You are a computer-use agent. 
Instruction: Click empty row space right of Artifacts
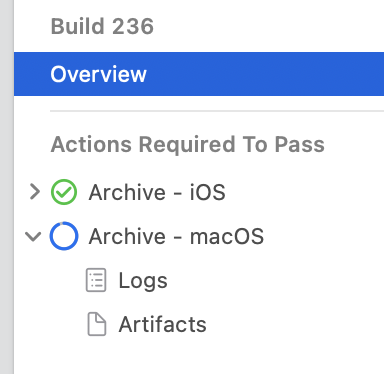[x=295, y=324]
